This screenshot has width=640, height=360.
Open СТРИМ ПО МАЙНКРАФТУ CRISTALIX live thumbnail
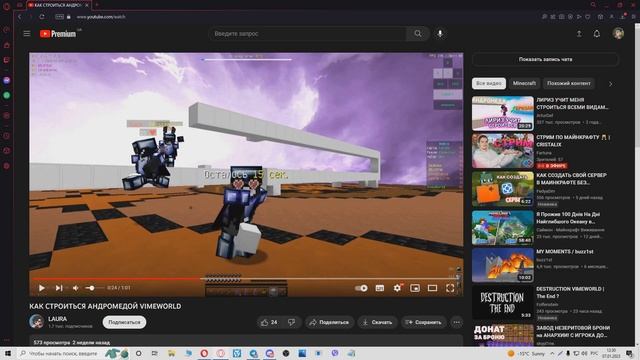pos(503,151)
